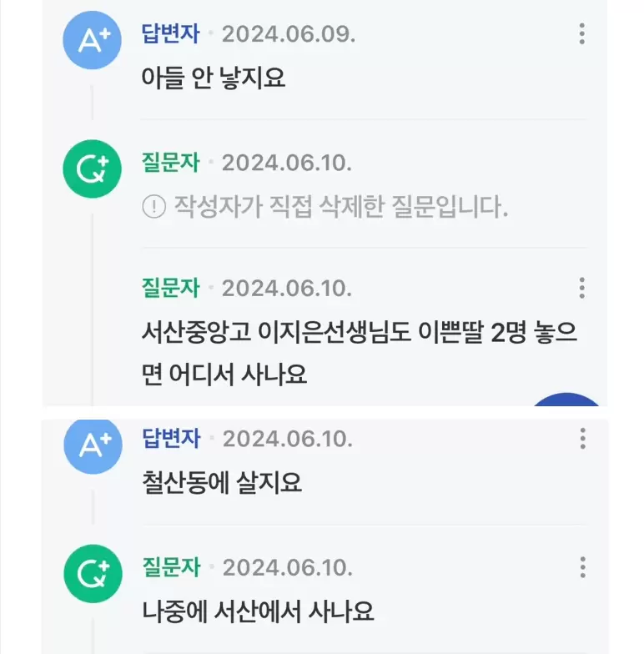Viewport: 644px width, 654px height.
Task: Open three-dot menu for 나중에 서산에서 사나요 comment
Action: 582,567
